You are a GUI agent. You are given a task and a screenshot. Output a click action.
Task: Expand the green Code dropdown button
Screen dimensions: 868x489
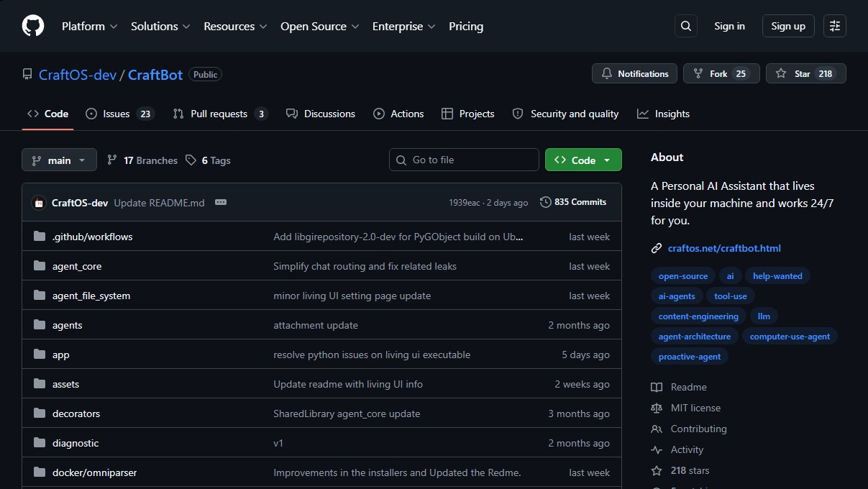pyautogui.click(x=583, y=160)
